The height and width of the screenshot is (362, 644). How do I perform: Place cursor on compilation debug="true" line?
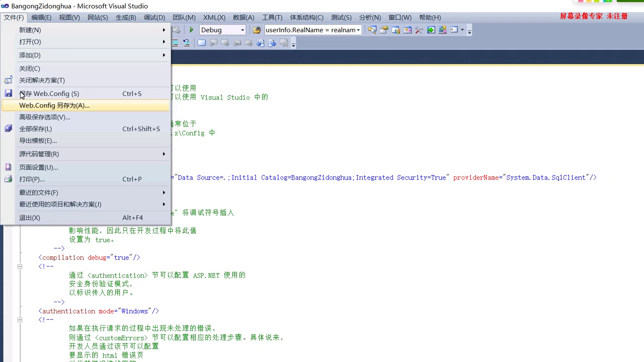coord(89,257)
